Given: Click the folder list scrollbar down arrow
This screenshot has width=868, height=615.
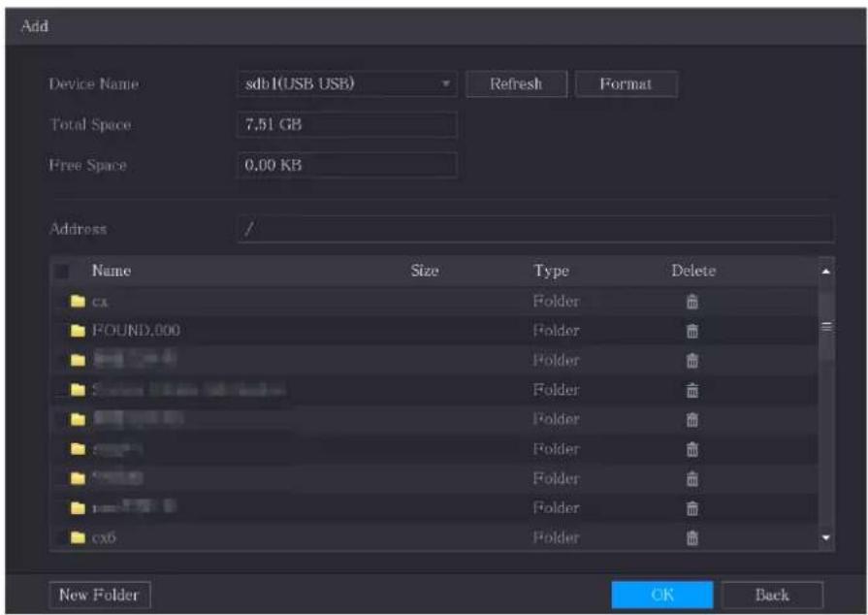Looking at the screenshot, I should 826,537.
